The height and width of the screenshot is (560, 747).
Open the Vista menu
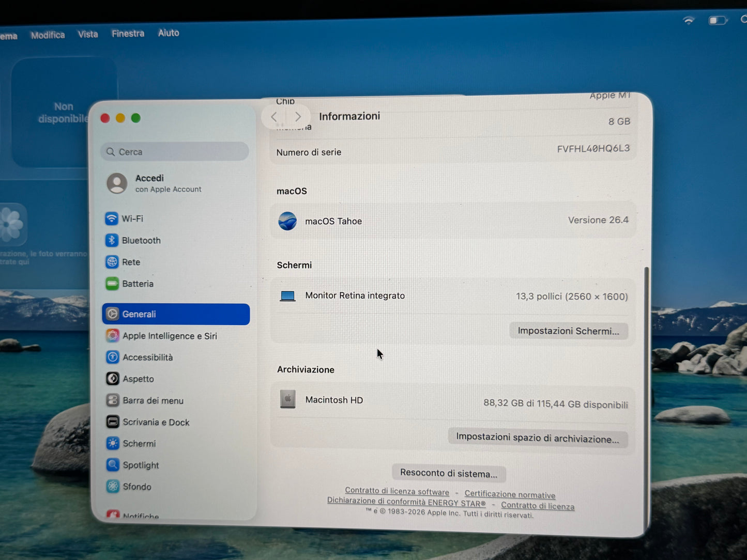point(88,34)
